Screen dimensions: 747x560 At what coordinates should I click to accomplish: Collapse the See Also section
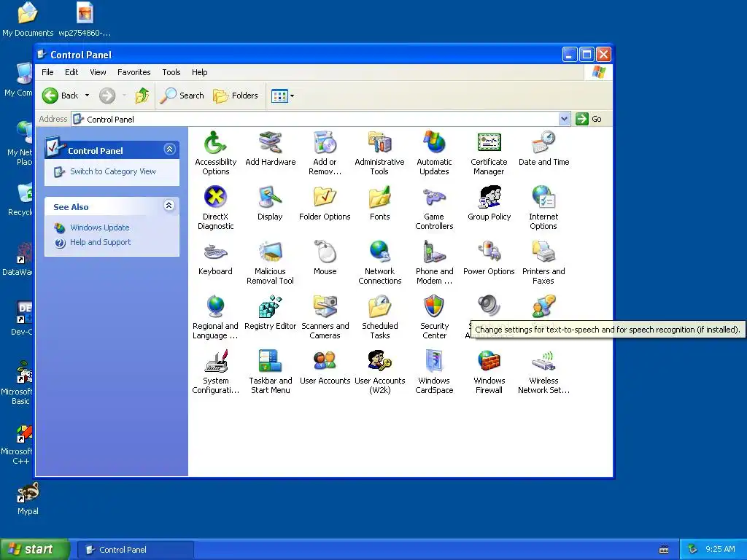click(169, 206)
